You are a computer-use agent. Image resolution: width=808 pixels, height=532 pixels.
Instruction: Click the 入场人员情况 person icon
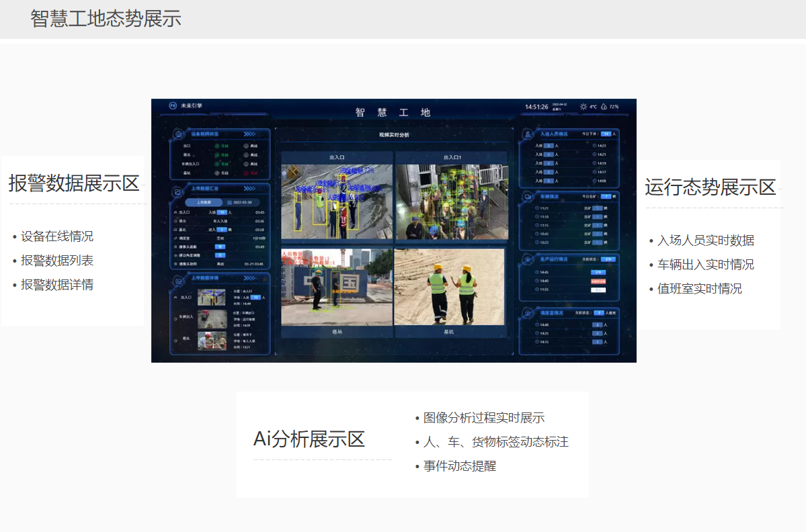[x=528, y=134]
